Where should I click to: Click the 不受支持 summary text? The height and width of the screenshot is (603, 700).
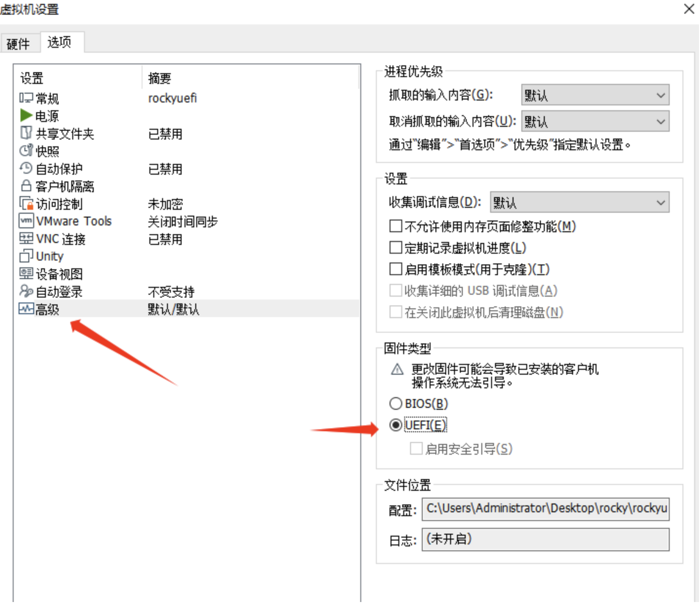pyautogui.click(x=171, y=292)
